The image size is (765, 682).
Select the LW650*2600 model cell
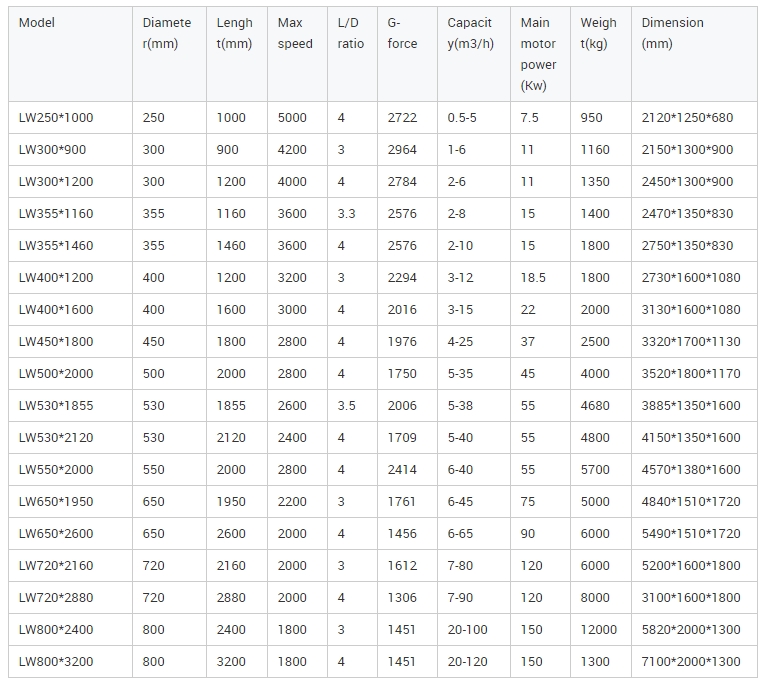[x=56, y=534]
